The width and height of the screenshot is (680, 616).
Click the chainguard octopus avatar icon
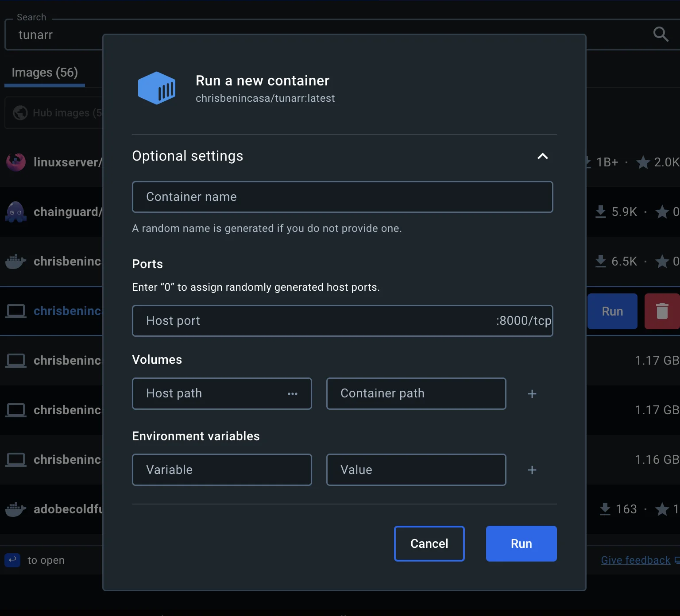pyautogui.click(x=16, y=212)
